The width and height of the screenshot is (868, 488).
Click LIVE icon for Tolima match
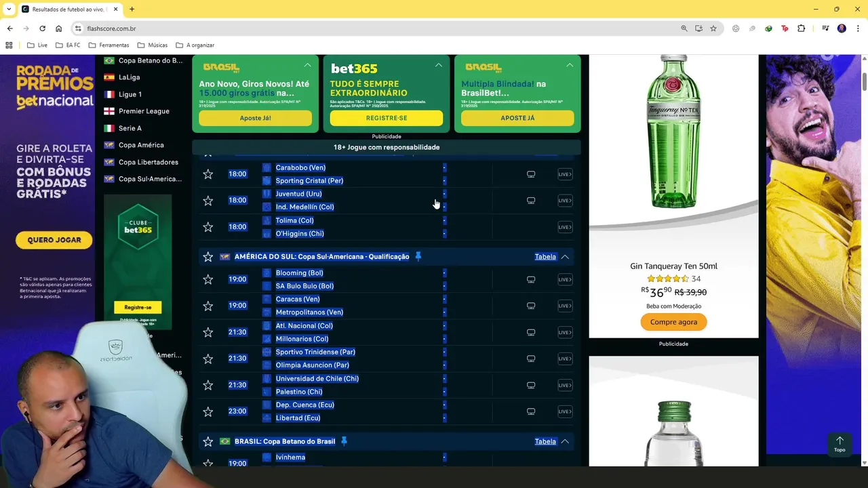tap(565, 227)
